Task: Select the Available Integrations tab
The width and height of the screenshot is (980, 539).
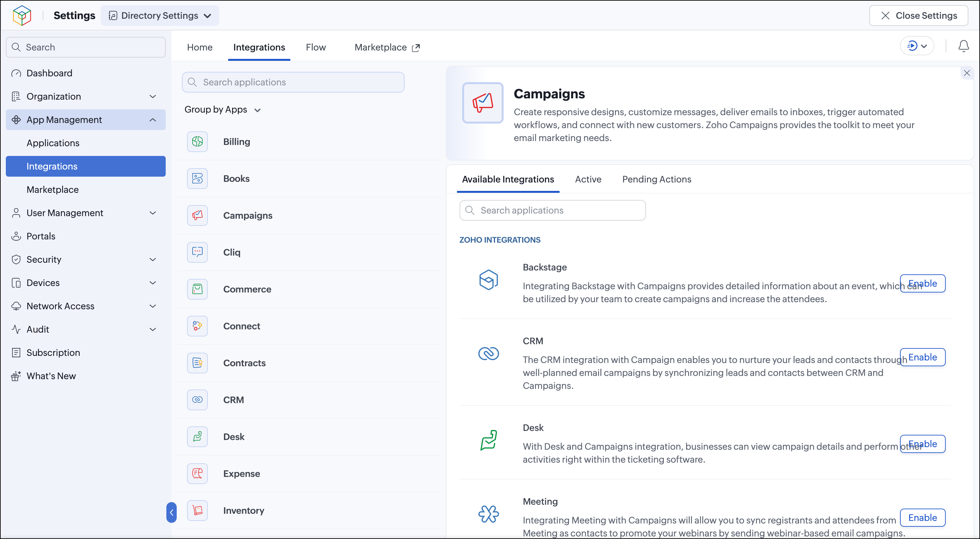Action: 508,180
